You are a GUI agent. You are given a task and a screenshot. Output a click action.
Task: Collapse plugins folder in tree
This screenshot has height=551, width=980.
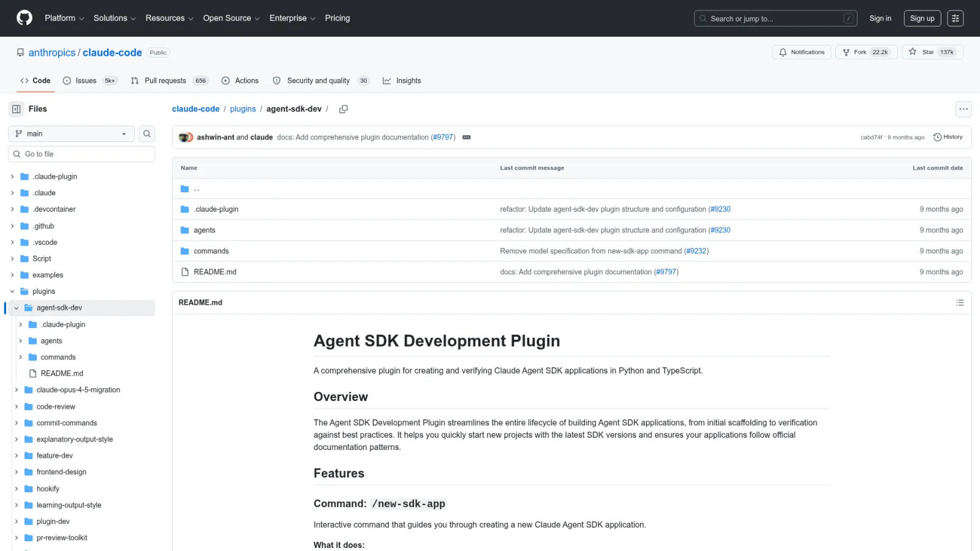[12, 291]
